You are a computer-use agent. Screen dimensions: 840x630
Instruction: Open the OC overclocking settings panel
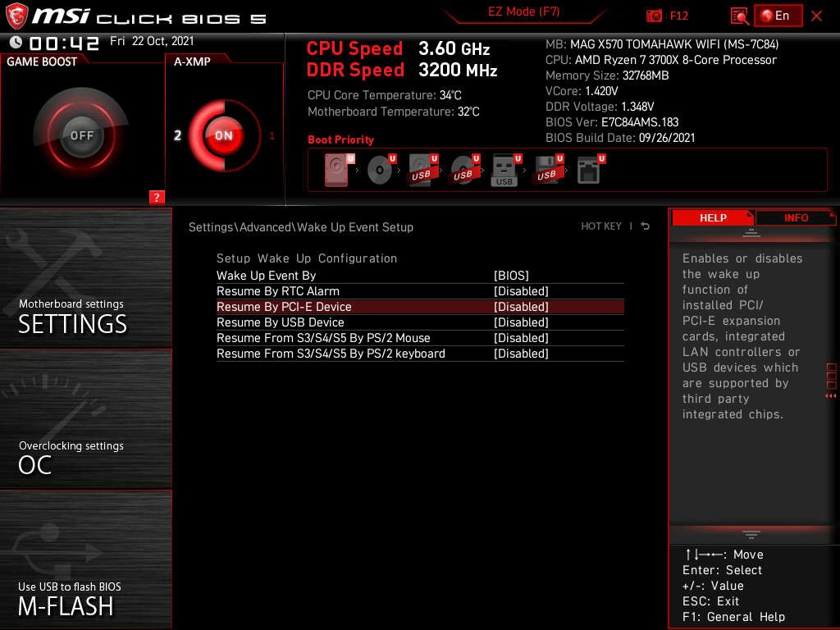click(85, 418)
